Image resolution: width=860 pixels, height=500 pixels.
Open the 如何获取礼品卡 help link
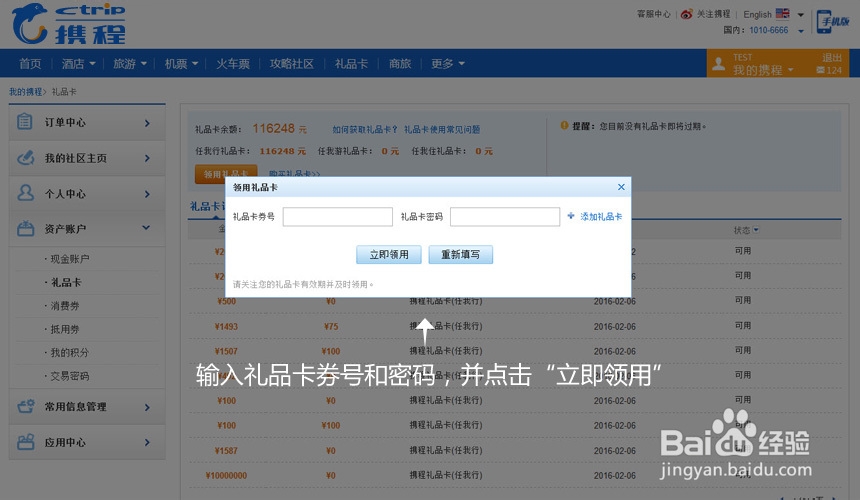(365, 129)
